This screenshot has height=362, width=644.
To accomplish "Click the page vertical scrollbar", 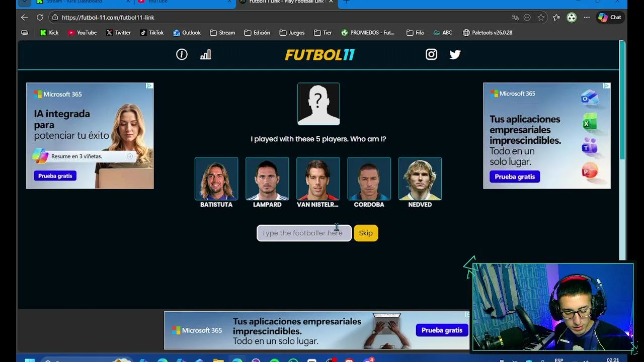I will 622,101.
